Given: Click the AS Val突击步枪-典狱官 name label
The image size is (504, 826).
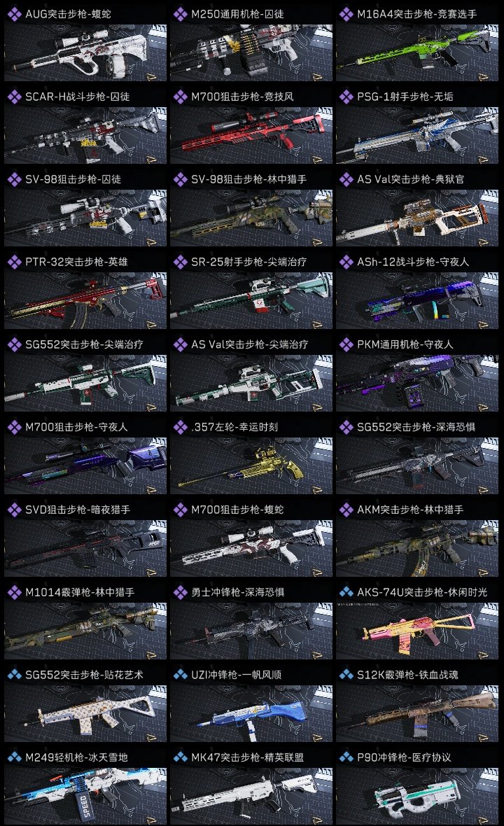Looking at the screenshot, I should (411, 179).
